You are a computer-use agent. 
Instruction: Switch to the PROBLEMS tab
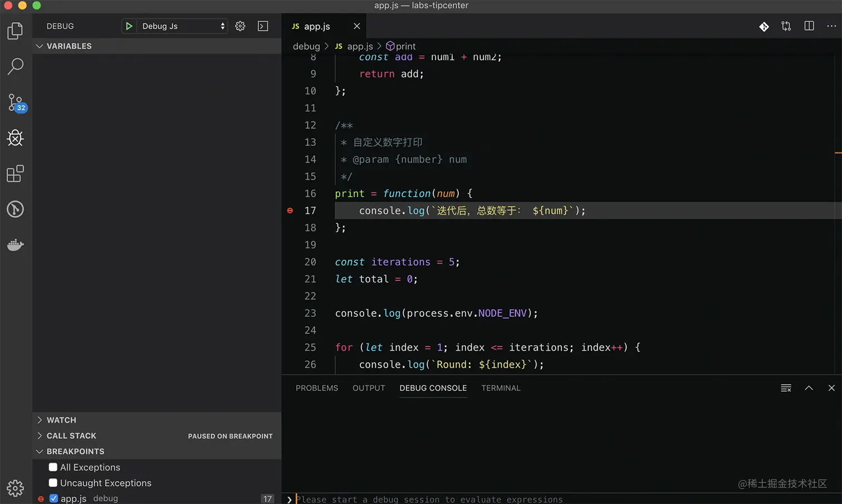[317, 388]
